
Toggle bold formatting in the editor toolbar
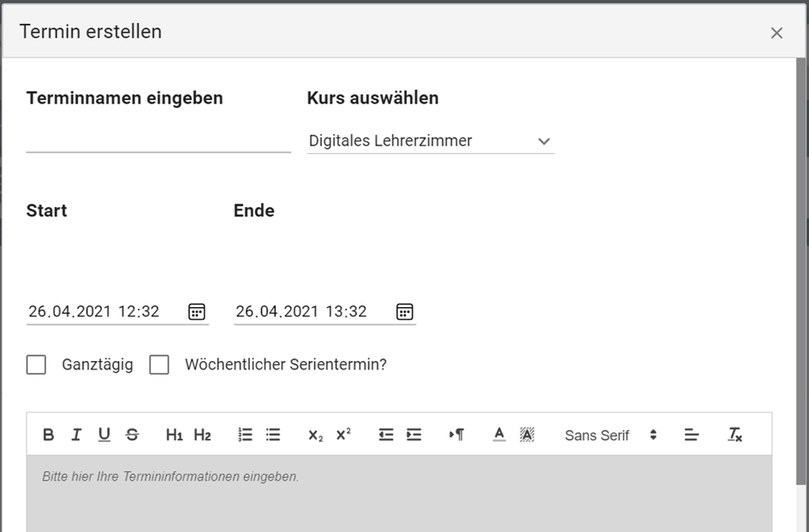(49, 435)
